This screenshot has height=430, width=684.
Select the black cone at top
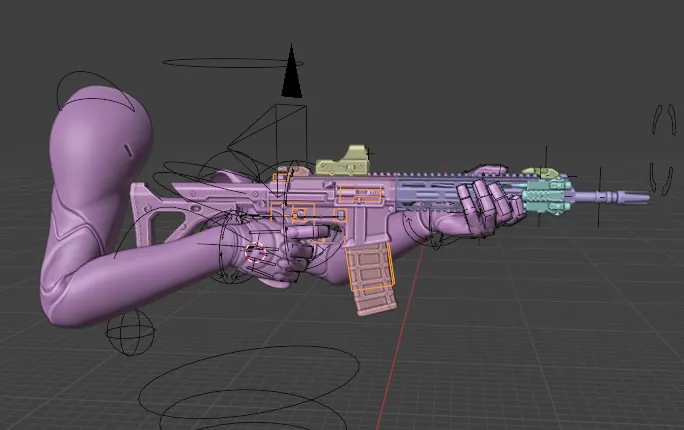pyautogui.click(x=291, y=78)
